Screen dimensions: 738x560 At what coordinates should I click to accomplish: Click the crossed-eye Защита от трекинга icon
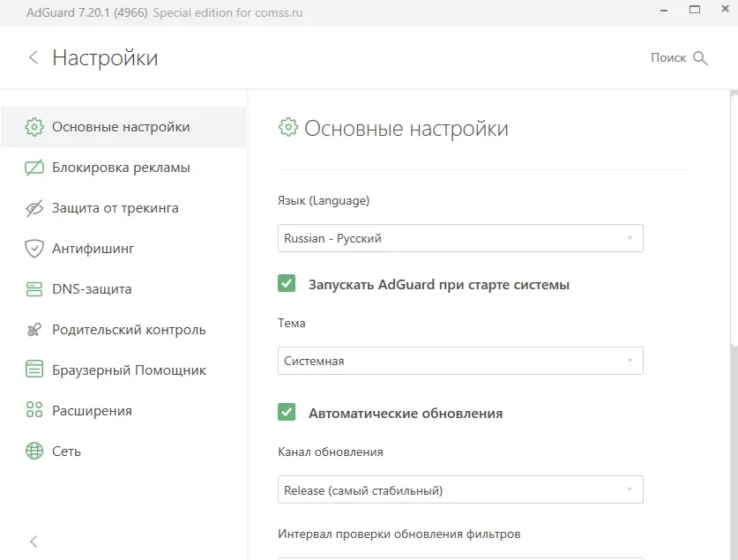pos(34,208)
